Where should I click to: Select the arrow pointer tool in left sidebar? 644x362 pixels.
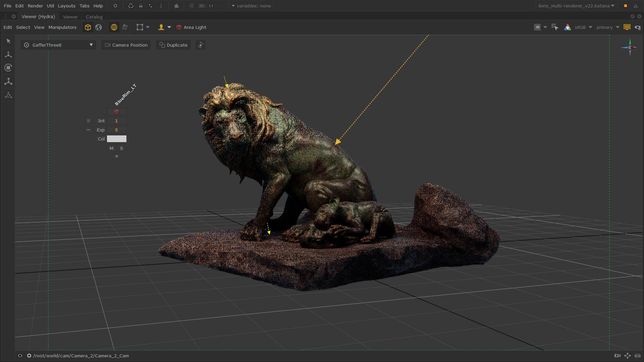click(x=8, y=41)
